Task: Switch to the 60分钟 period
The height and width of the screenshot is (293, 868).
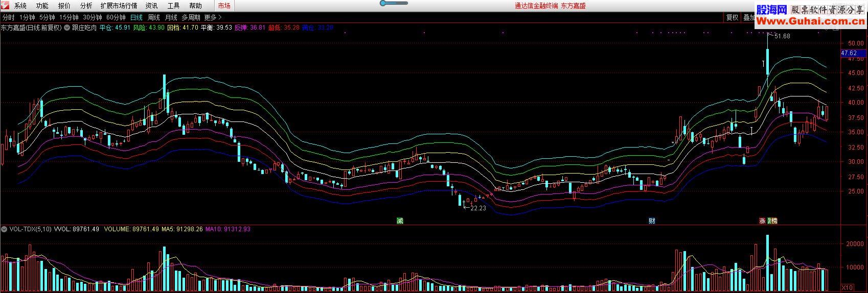Action: tap(116, 17)
